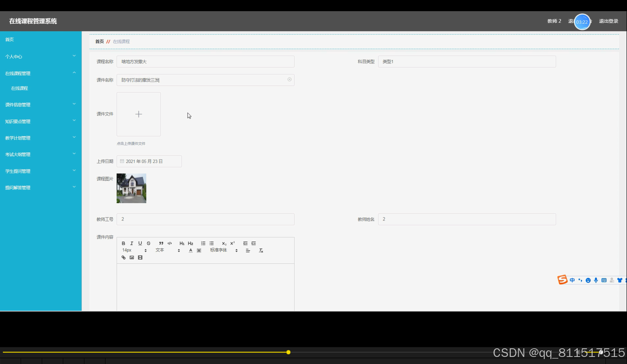Image resolution: width=627 pixels, height=364 pixels.
Task: Apply superscript formatting
Action: click(x=232, y=243)
